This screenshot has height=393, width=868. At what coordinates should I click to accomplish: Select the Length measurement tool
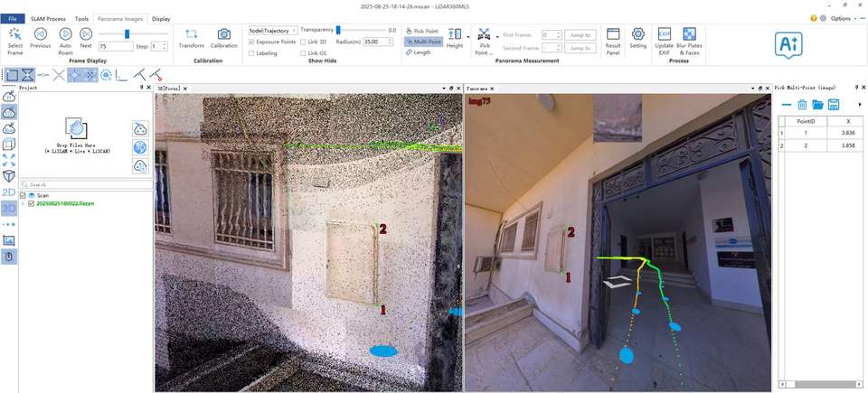(418, 52)
